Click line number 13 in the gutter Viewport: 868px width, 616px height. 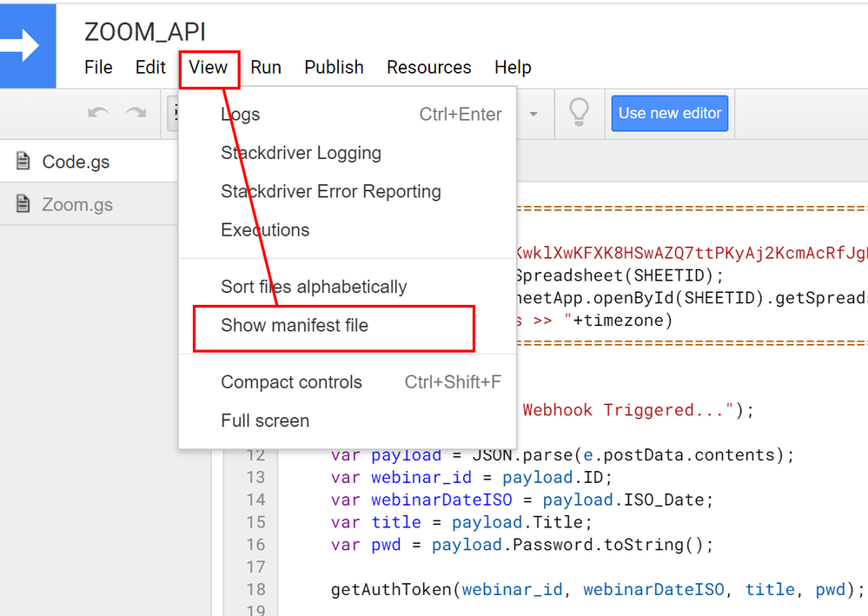pyautogui.click(x=255, y=477)
